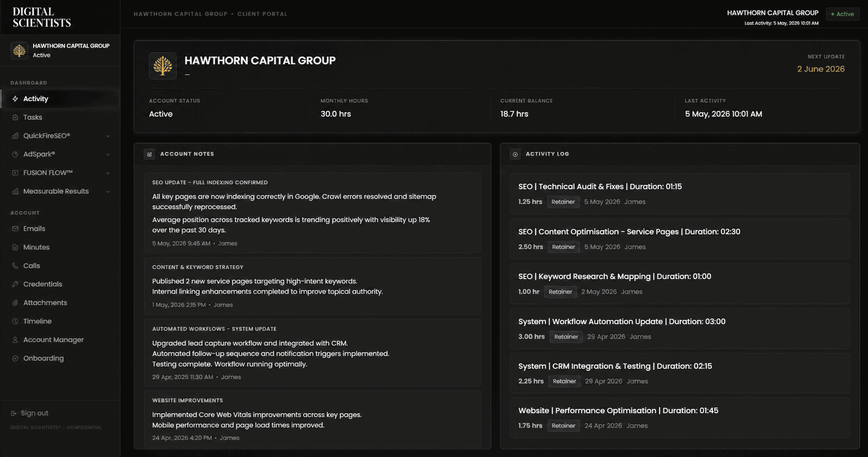The image size is (868, 457).
Task: Click Retainer tag on CRM Integration entry
Action: [x=564, y=382]
